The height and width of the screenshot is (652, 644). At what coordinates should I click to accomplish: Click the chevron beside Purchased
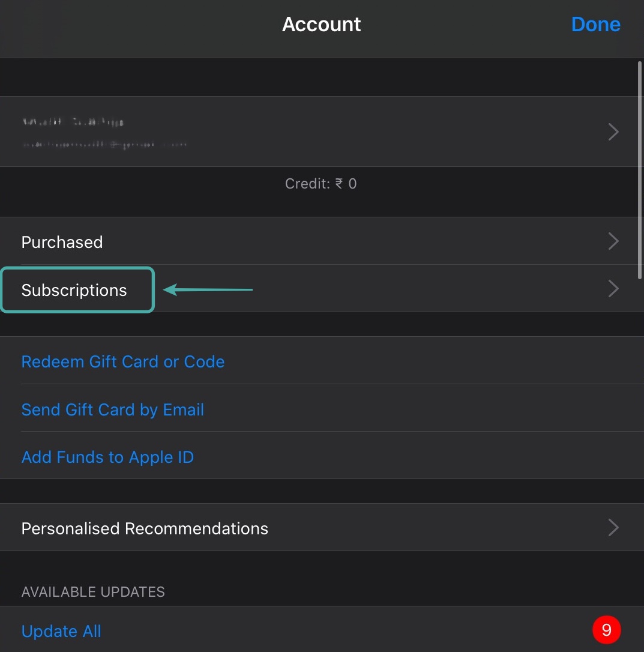click(x=613, y=241)
